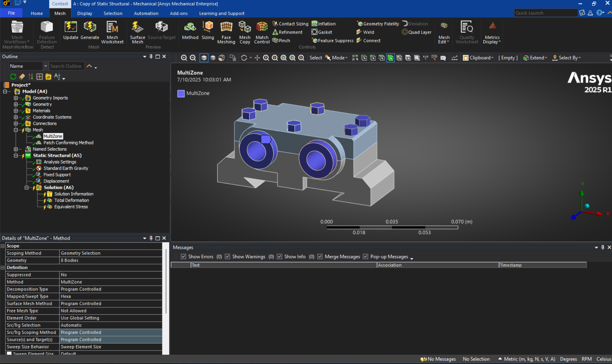This screenshot has width=612, height=364.
Task: Click the Refresh icon in the Outline toolbar
Action: tap(13, 77)
